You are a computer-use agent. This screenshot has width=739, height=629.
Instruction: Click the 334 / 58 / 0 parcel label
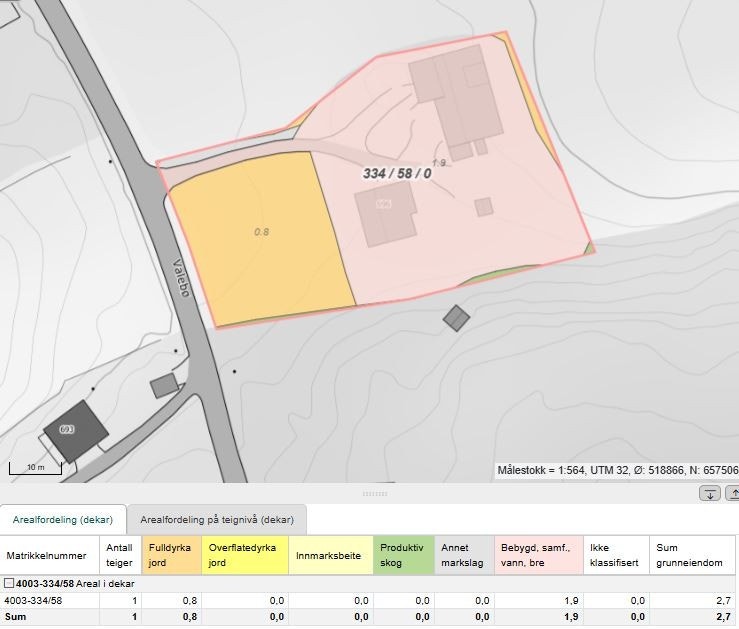click(x=397, y=173)
